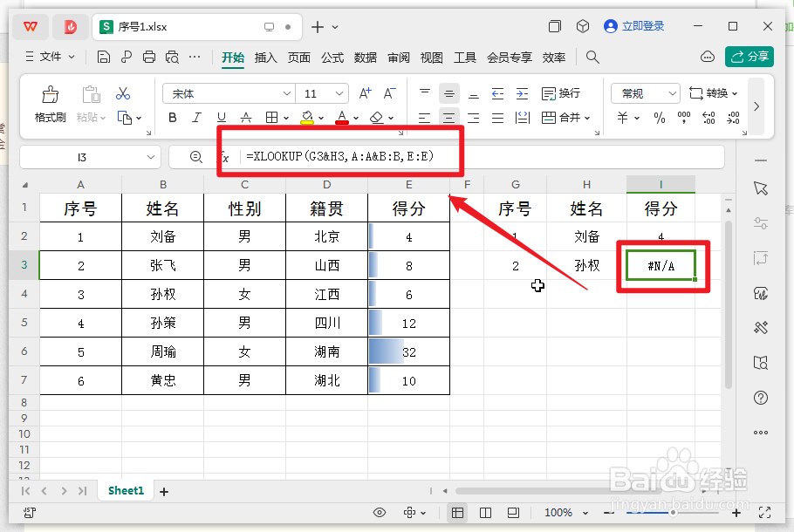Click the 分享 share button
The width and height of the screenshot is (794, 532).
pos(749,56)
